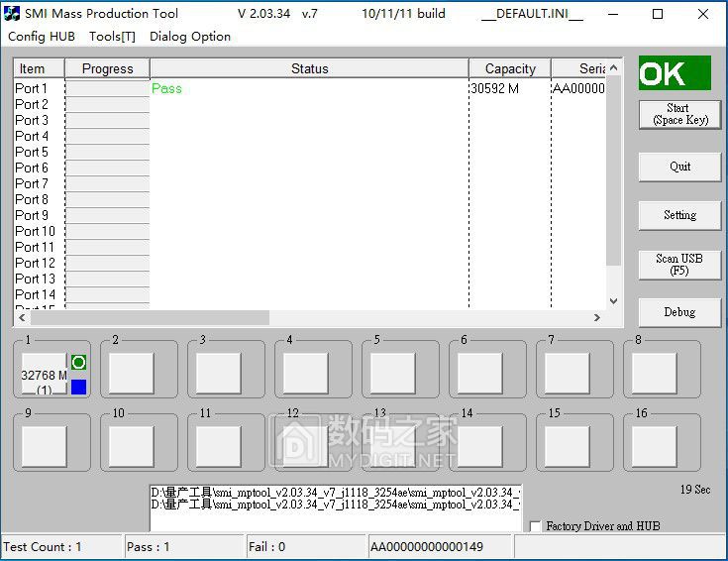This screenshot has height=561, width=728.
Task: Click the empty slot 11 box
Action: click(x=219, y=447)
